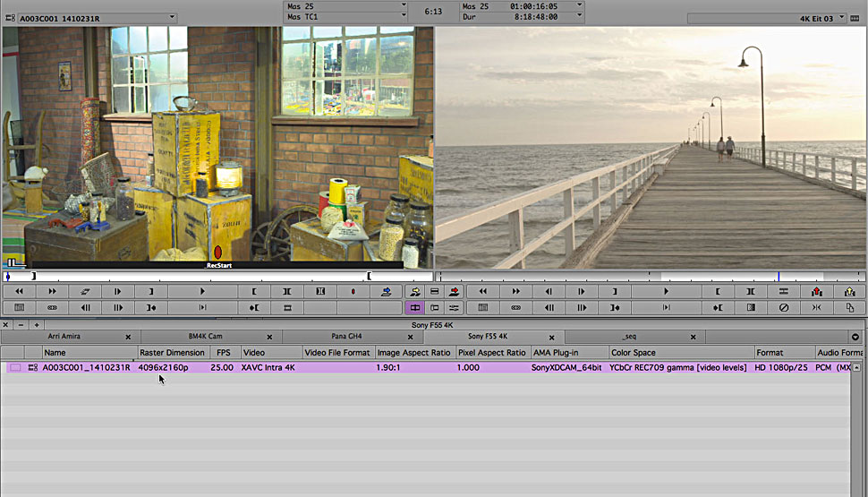
Task: Click the Lift icon in record toolbar
Action: pos(817,292)
